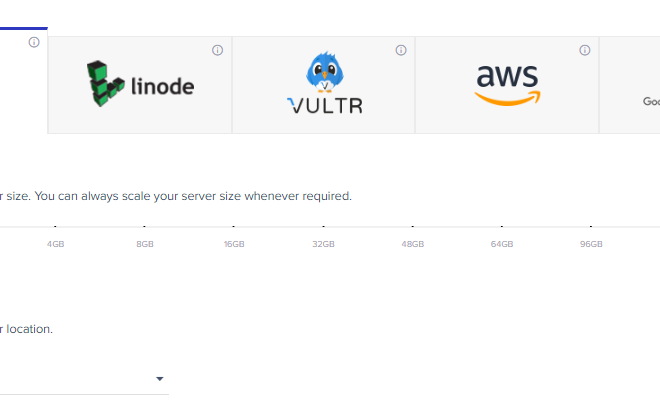Image resolution: width=660 pixels, height=410 pixels.
Task: Select the Linode provider logo
Action: click(140, 84)
